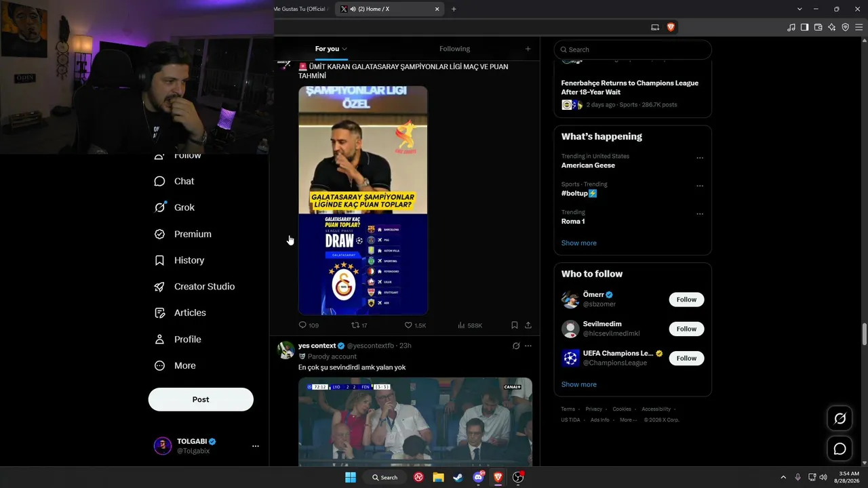Reply to the Ümit Karan Galatasaray post
The width and height of the screenshot is (868, 488).
click(309, 325)
